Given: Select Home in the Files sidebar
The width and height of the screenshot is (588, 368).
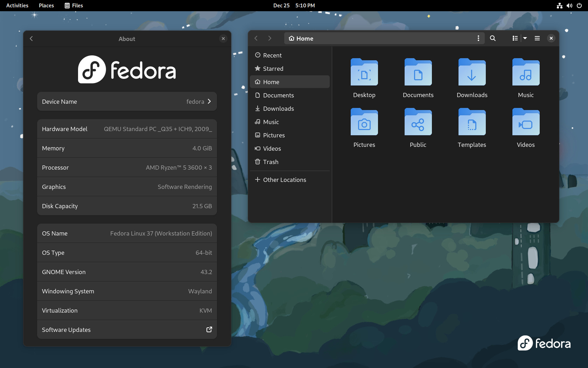Looking at the screenshot, I should point(290,82).
